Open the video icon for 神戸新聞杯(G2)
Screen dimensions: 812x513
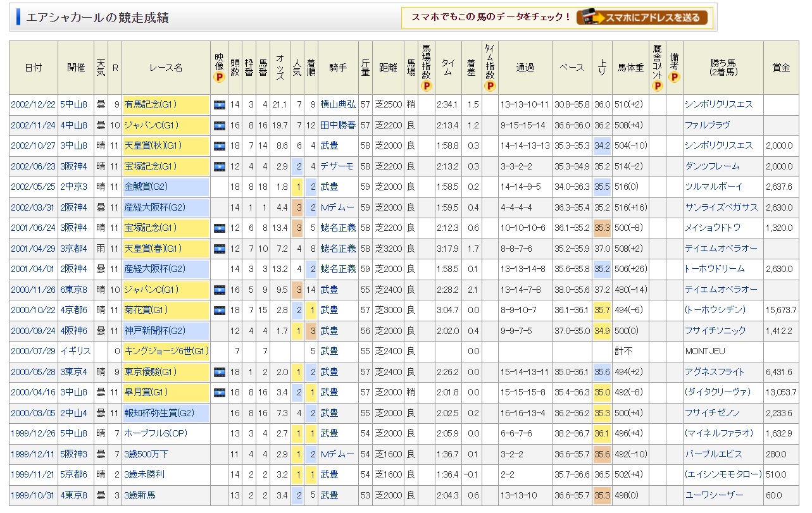pyautogui.click(x=219, y=331)
